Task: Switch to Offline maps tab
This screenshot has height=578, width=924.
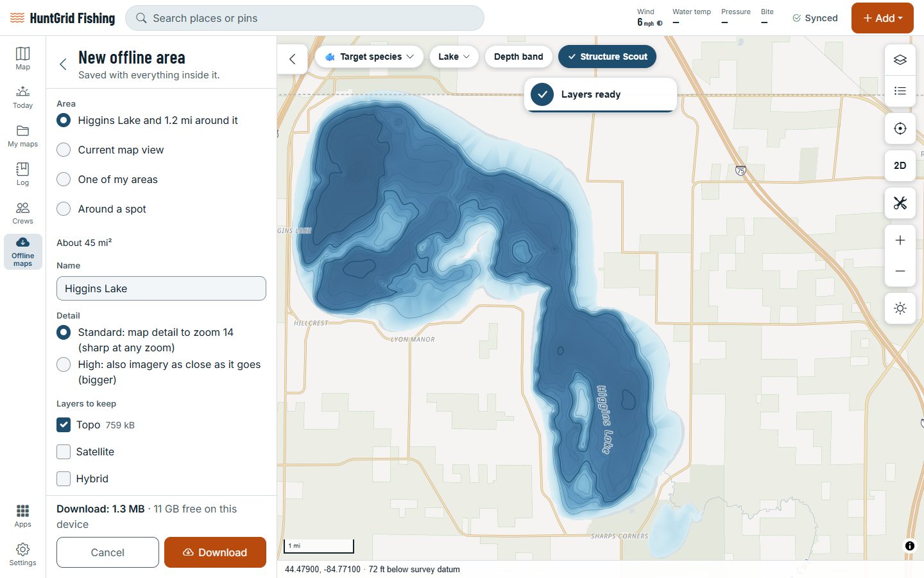Action: pos(22,251)
